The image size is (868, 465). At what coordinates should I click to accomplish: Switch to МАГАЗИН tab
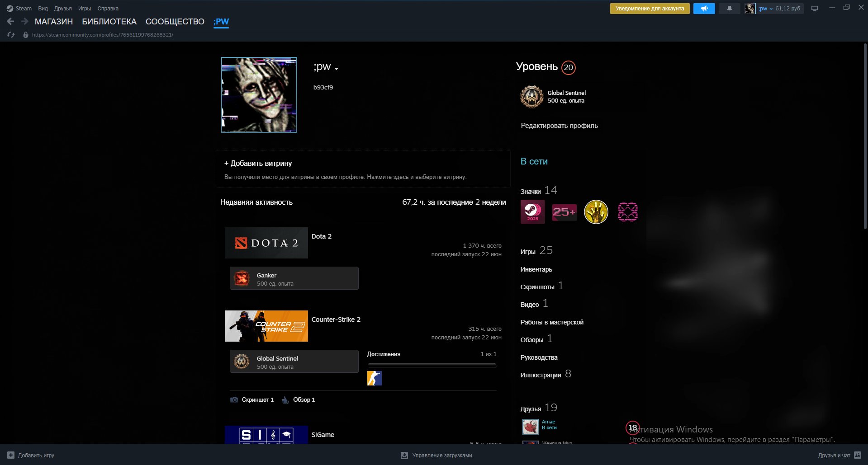point(54,22)
